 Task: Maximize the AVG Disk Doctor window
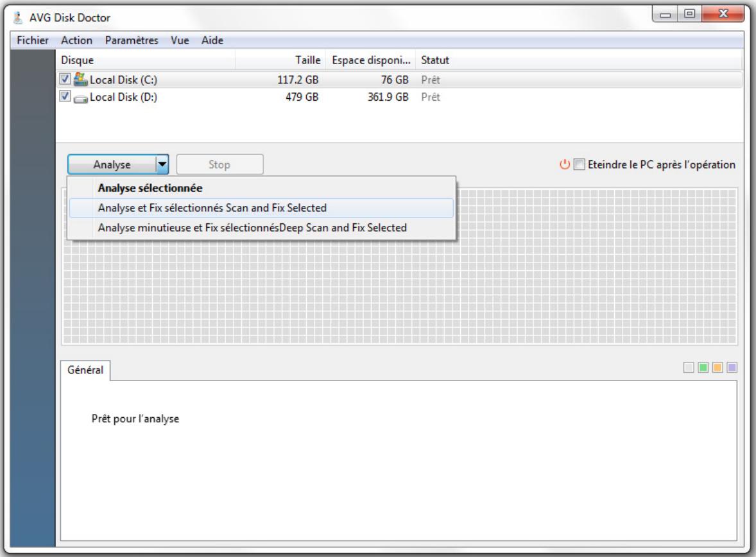tap(690, 15)
